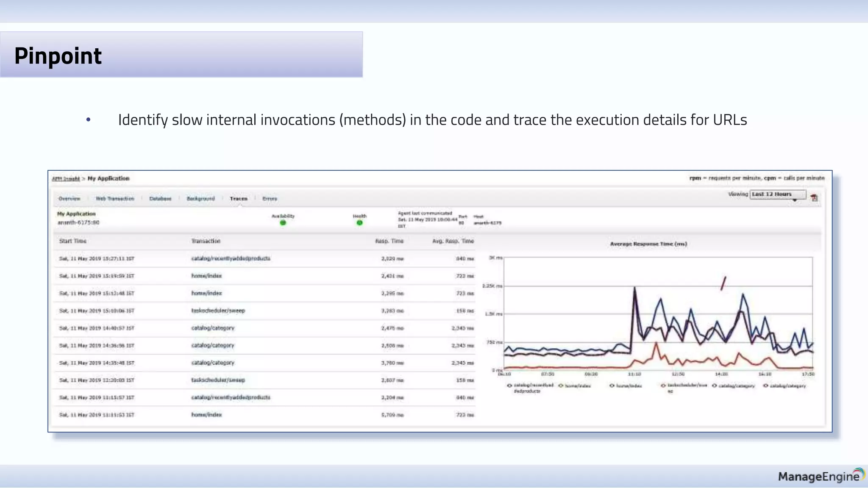
Task: Click the red series peak on the chart
Action: pos(657,343)
